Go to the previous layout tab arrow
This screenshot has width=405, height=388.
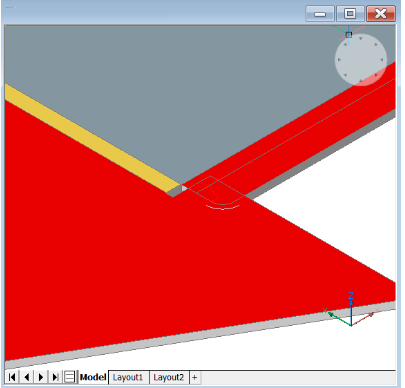point(27,377)
